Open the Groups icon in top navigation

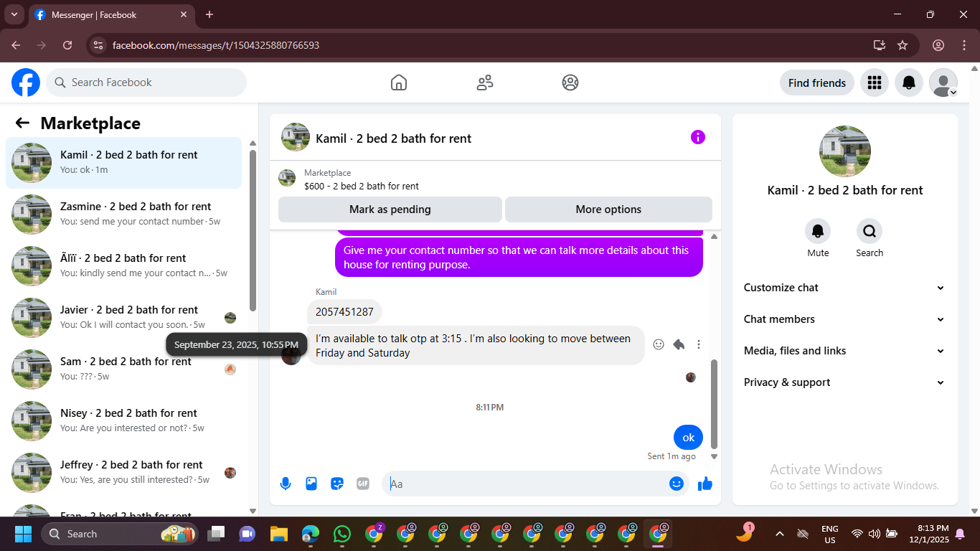click(570, 83)
